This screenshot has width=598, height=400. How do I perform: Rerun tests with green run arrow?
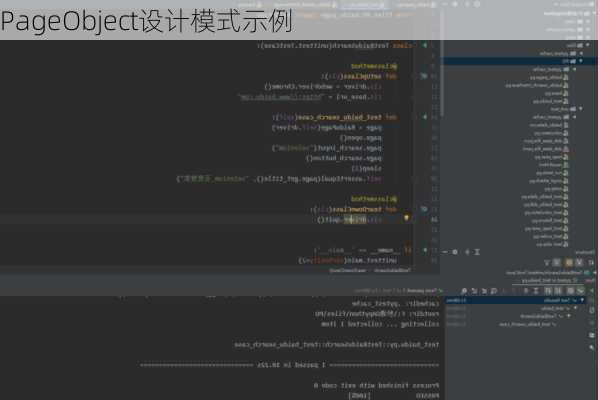(x=592, y=291)
